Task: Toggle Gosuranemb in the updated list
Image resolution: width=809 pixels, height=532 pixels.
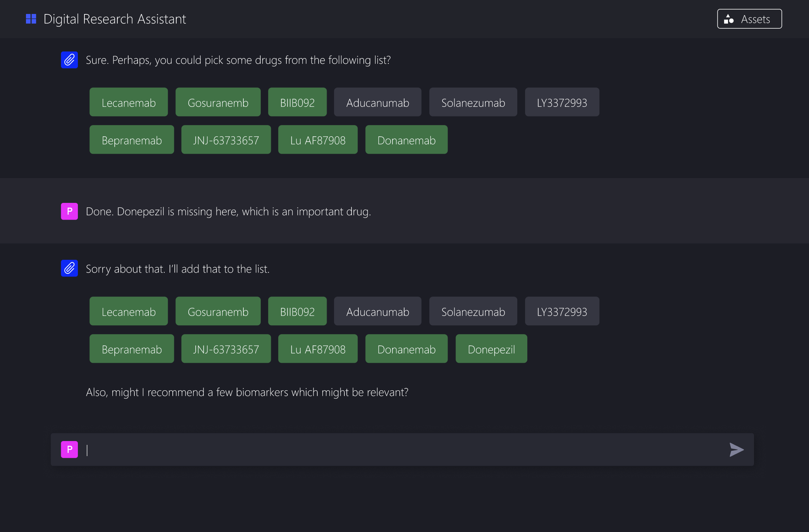Action: [x=218, y=311]
